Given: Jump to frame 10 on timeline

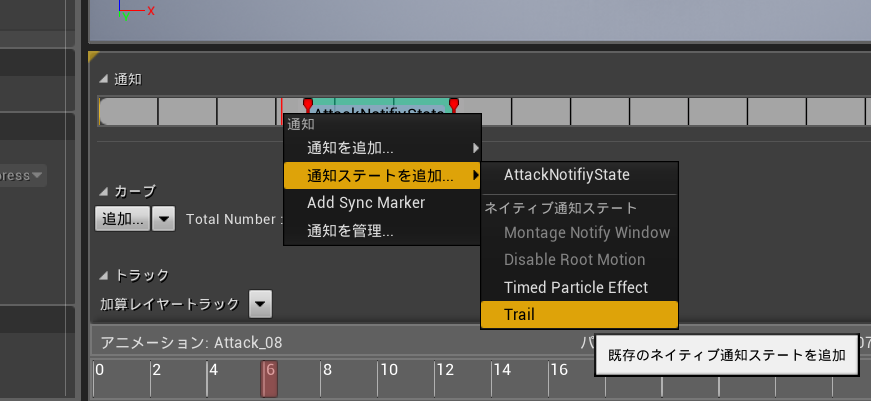Looking at the screenshot, I should 389,370.
